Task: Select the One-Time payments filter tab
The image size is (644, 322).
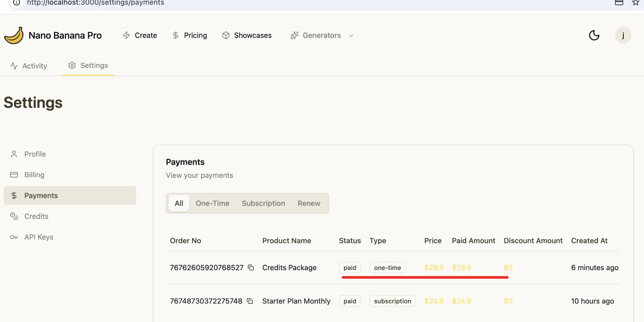Action: pos(212,203)
